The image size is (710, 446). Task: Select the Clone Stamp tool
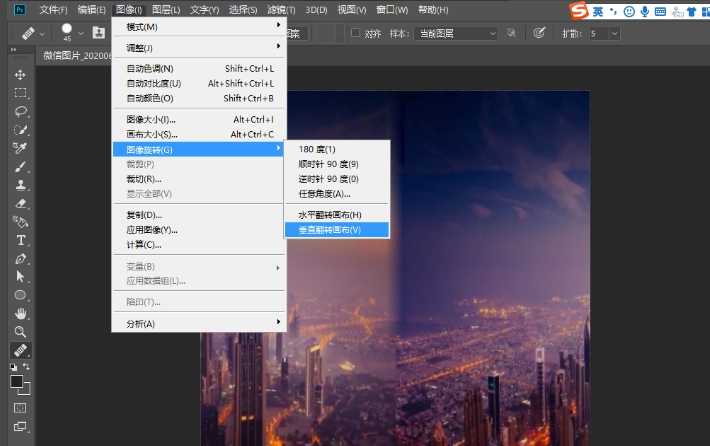pyautogui.click(x=20, y=185)
